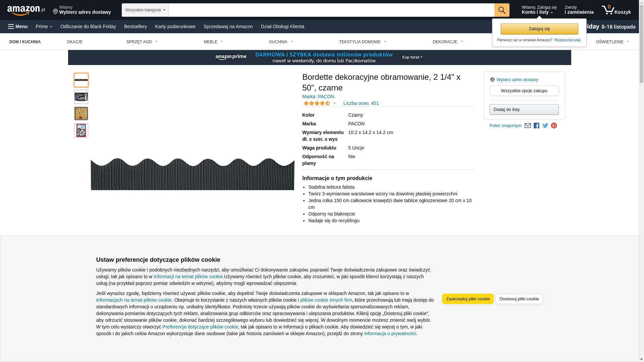This screenshot has height=362, width=644.
Task: Share product on Facebook icon
Action: (536, 126)
